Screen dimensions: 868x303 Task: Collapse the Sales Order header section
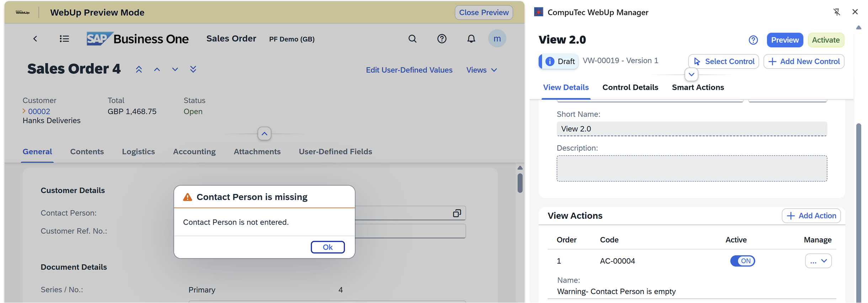click(264, 134)
